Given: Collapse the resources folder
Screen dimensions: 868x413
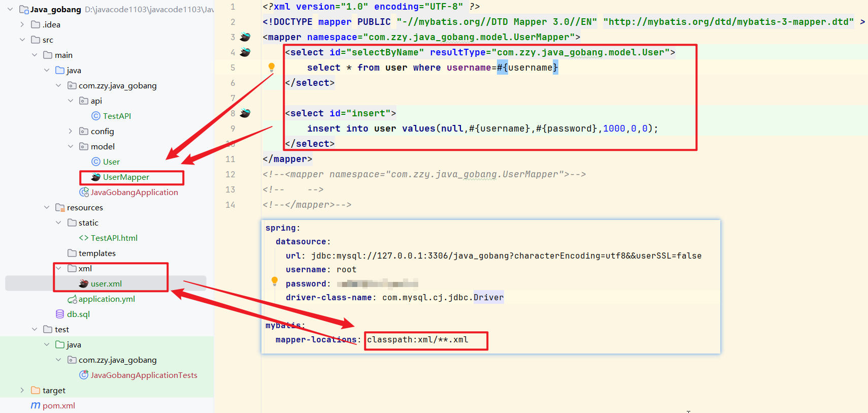Looking at the screenshot, I should [47, 207].
